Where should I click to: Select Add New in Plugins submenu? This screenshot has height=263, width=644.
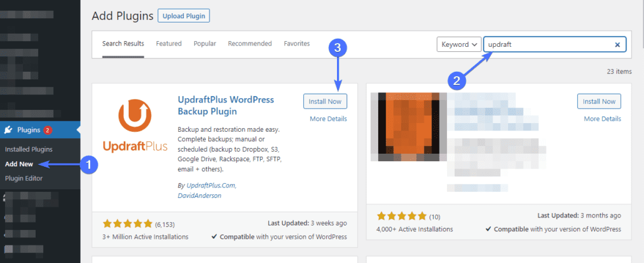[x=19, y=164]
